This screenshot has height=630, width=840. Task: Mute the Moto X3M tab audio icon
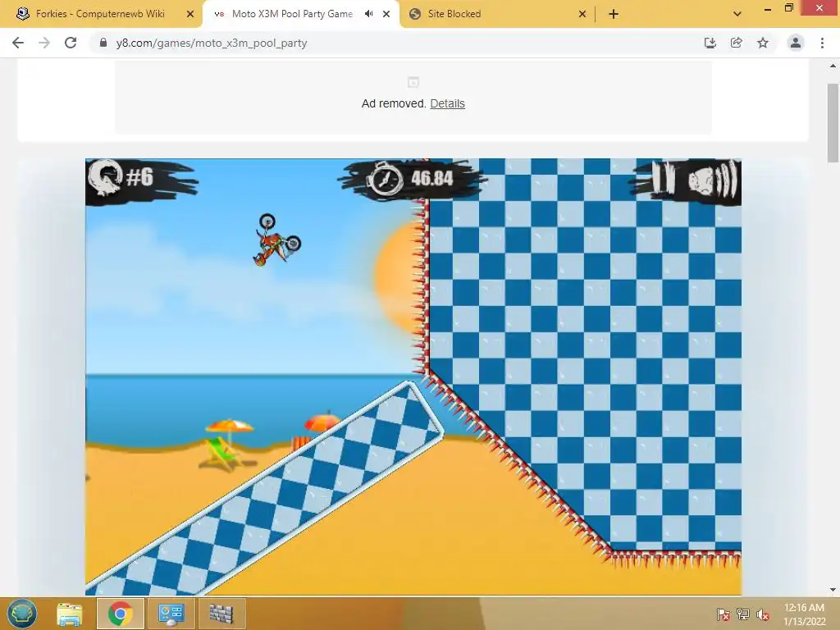(x=368, y=14)
